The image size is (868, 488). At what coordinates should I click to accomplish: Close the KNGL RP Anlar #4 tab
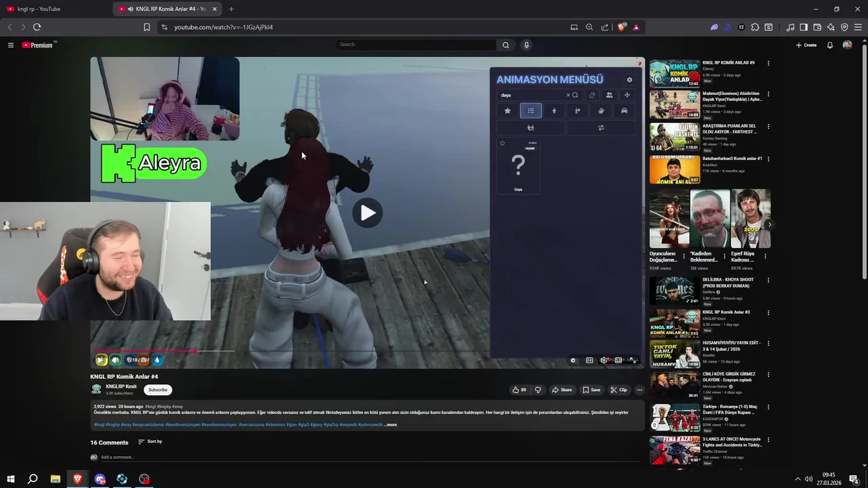pyautogui.click(x=215, y=9)
